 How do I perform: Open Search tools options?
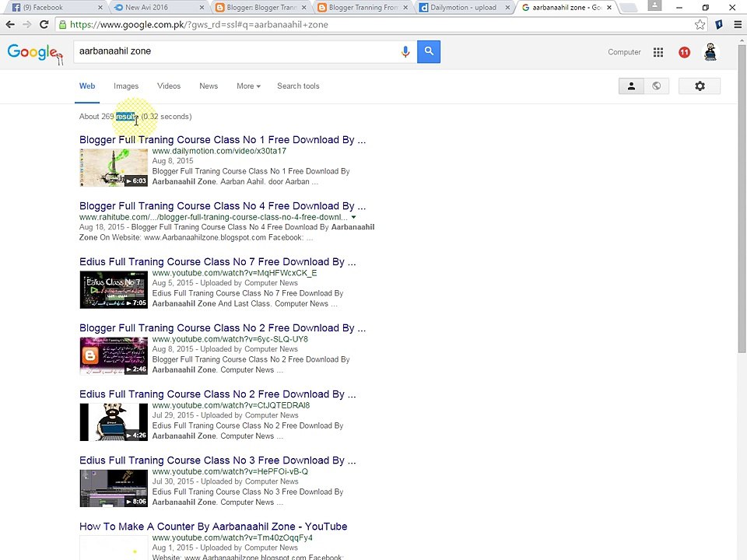coord(298,86)
